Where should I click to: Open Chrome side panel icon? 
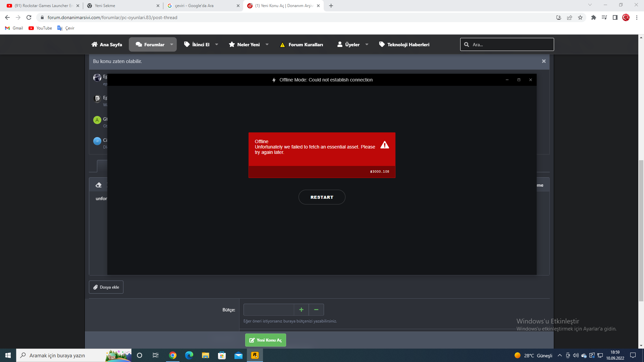[615, 17]
